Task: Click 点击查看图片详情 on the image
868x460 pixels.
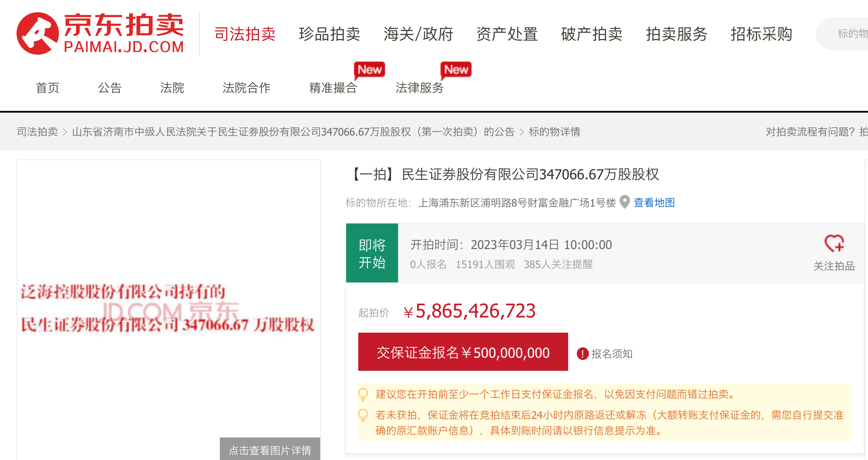Action: [270, 450]
